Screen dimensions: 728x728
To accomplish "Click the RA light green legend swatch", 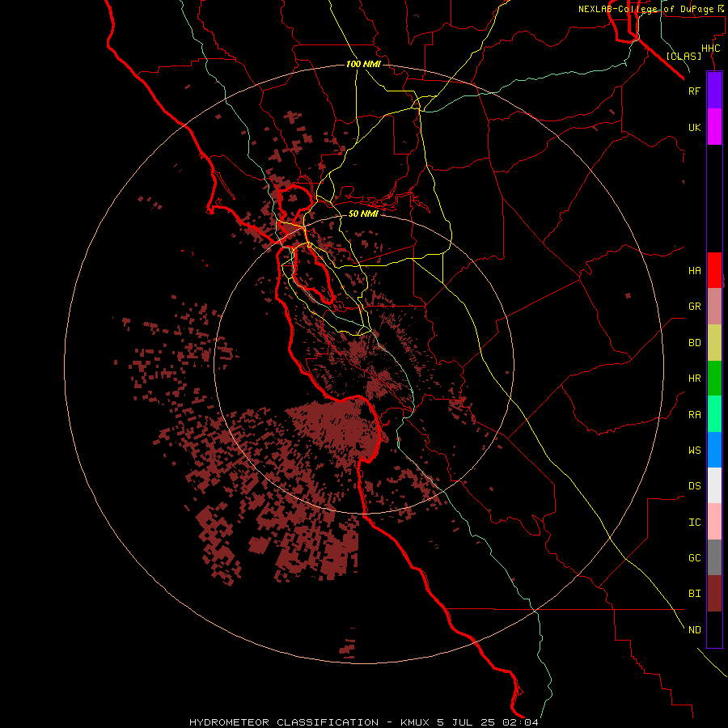I will pos(714,414).
